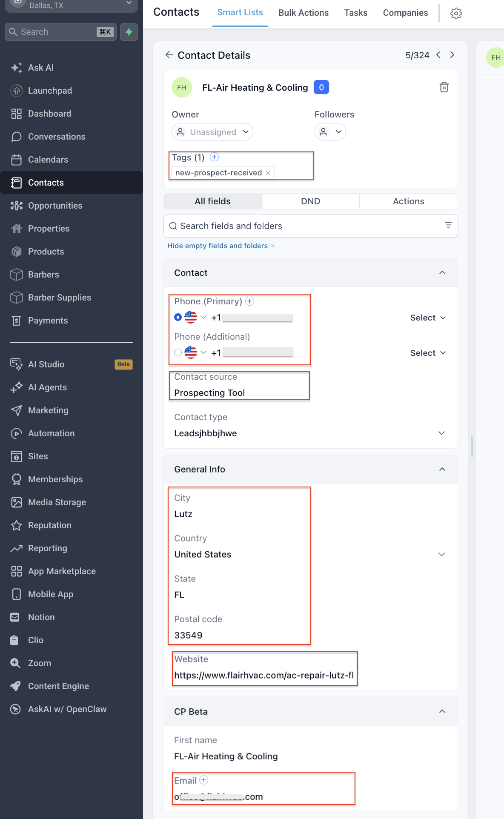Click the Website URL field
The image size is (504, 819).
(x=264, y=675)
